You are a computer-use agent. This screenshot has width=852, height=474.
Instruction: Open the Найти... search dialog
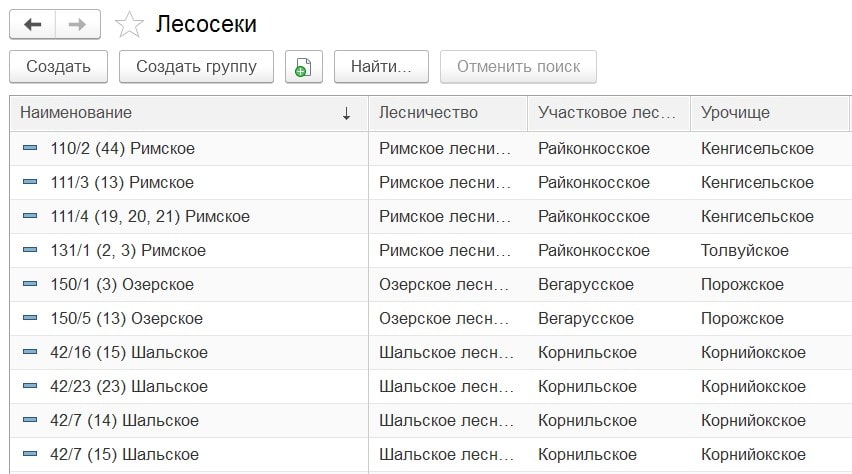[381, 67]
